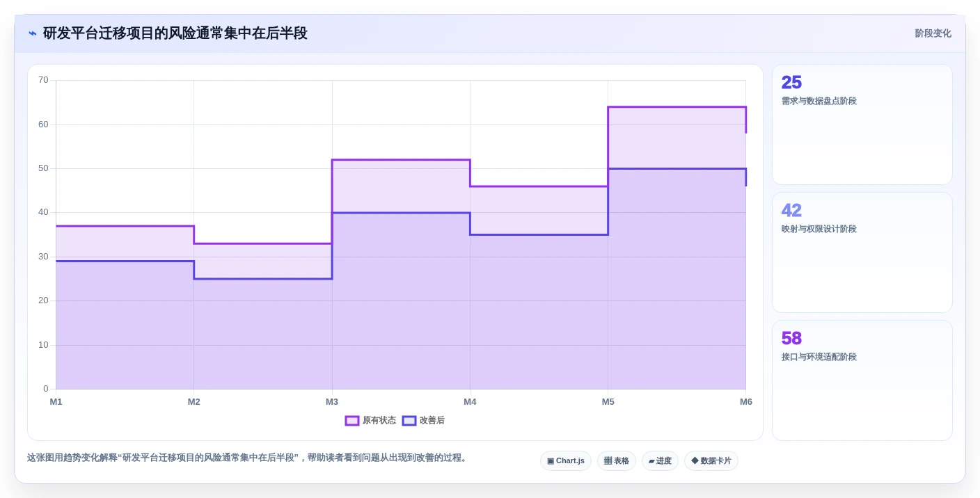
Task: Toggle the 改善后 legend color box
Action: click(x=409, y=421)
